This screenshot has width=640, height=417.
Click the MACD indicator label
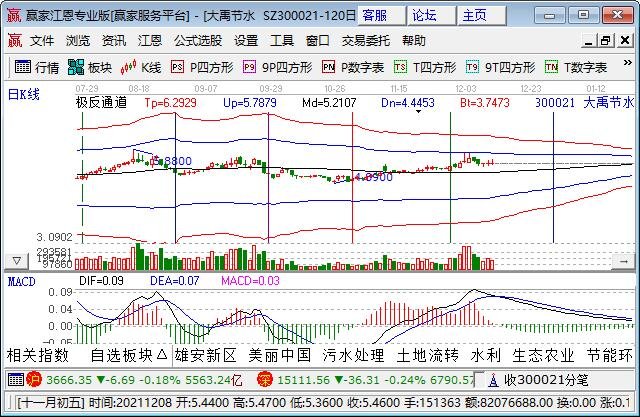click(22, 282)
